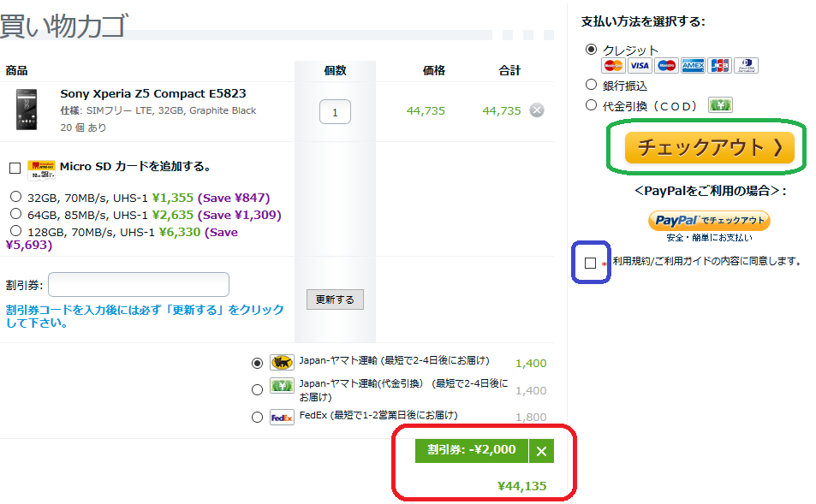
Task: Select FedEx shipping option
Action: tap(257, 417)
